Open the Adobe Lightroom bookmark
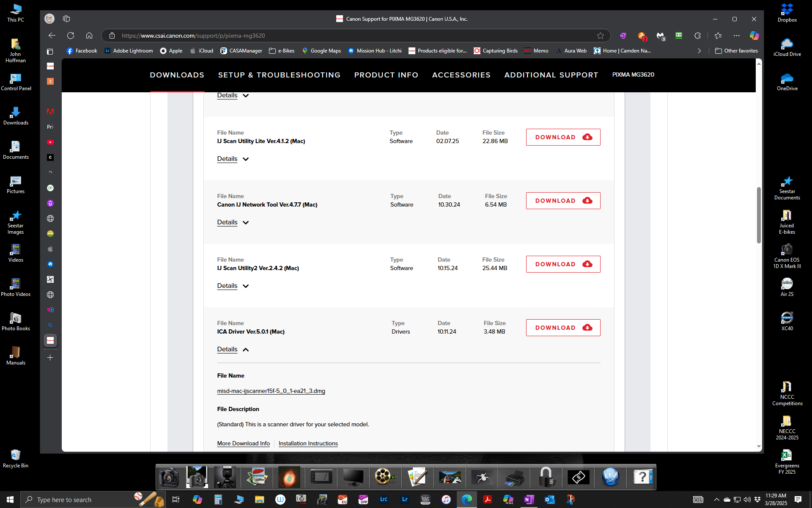The image size is (812, 508). click(x=129, y=51)
